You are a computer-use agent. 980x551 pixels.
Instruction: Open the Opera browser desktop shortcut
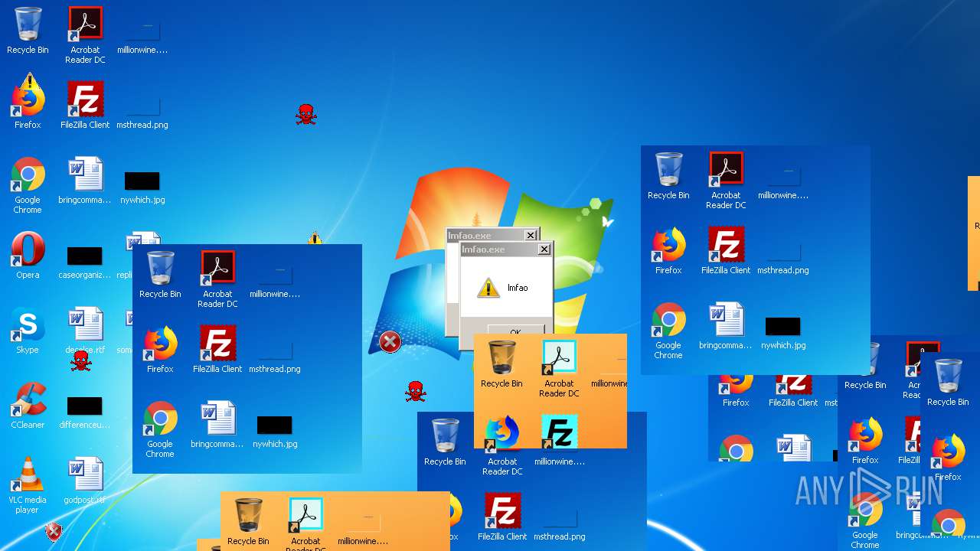(x=28, y=250)
